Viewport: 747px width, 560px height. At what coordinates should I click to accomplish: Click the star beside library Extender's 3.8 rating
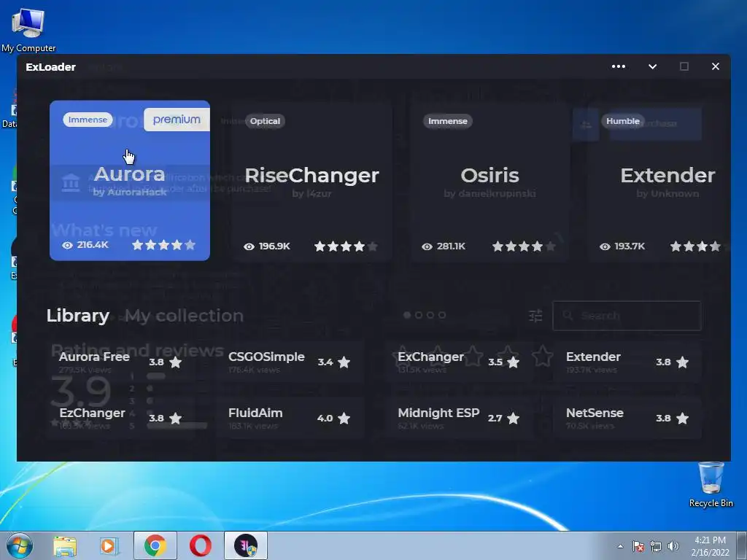(682, 362)
